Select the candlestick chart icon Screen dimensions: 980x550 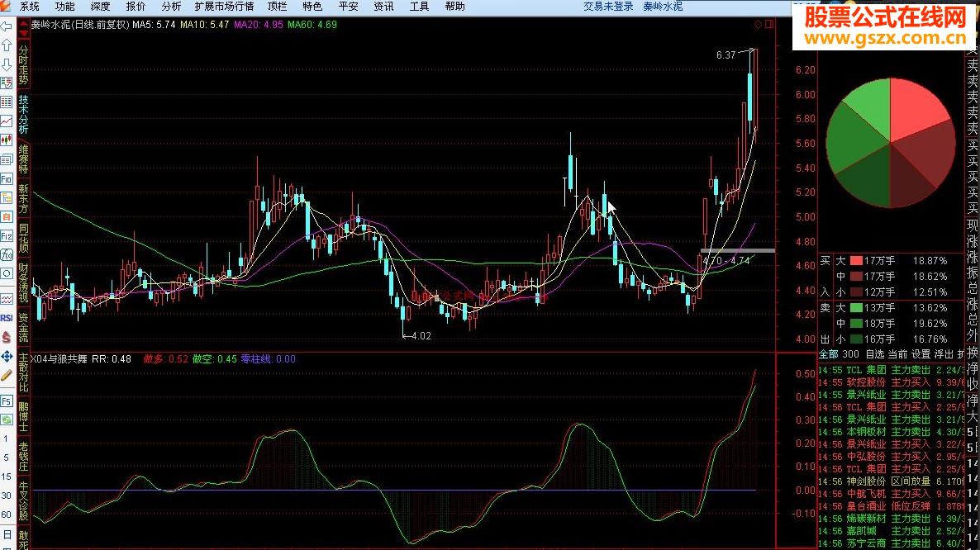pos(7,140)
